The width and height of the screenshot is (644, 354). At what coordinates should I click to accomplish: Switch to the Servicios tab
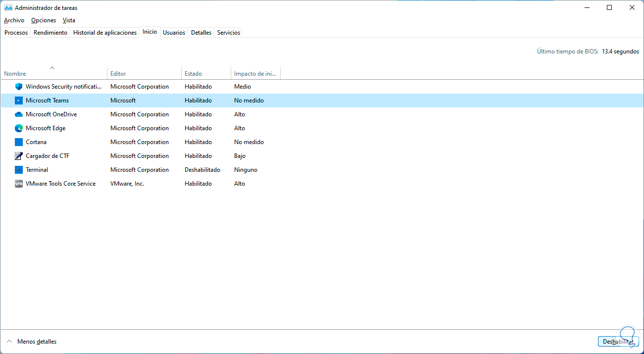click(x=229, y=33)
